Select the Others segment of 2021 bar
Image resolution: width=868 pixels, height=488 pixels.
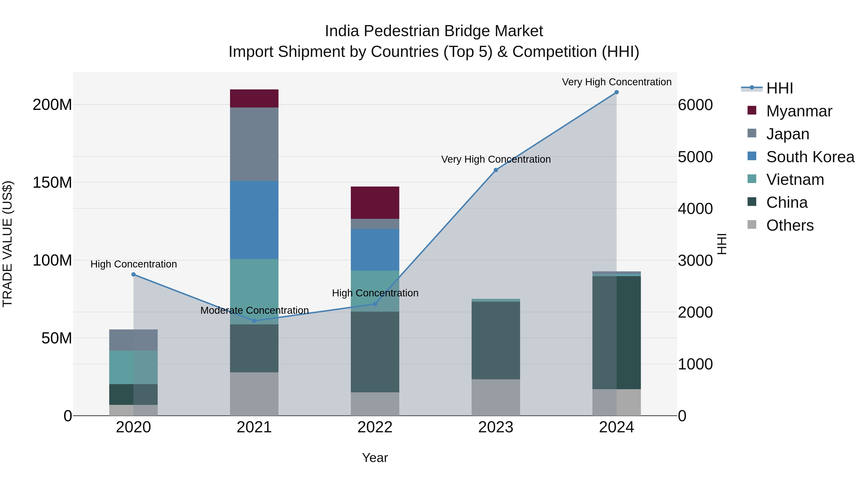tap(254, 394)
